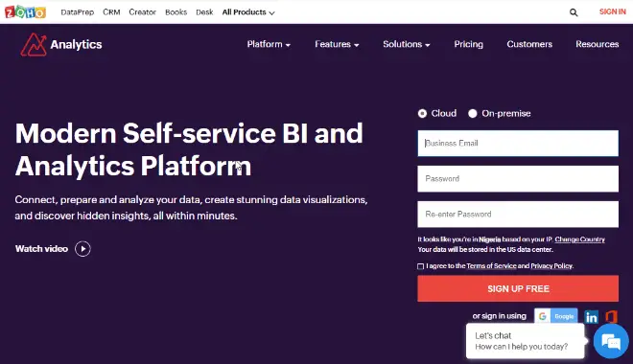Click the SIGN UP FREE button
Image resolution: width=633 pixels, height=364 pixels.
[518, 288]
